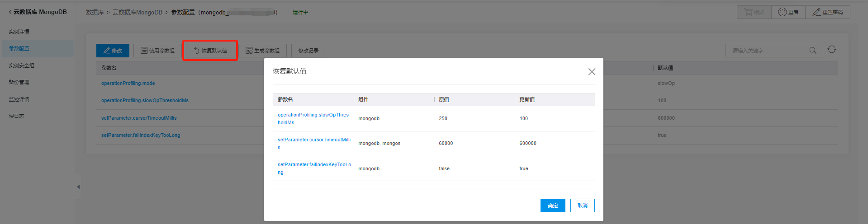Viewport: 868px width, 224px height.
Task: Click the 修改 edit button with pencil icon
Action: tap(113, 51)
